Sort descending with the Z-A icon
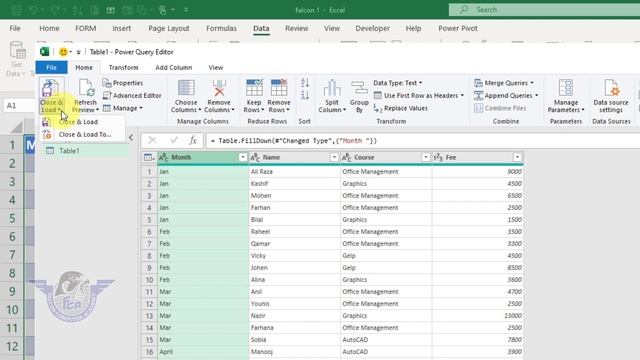 (304, 96)
